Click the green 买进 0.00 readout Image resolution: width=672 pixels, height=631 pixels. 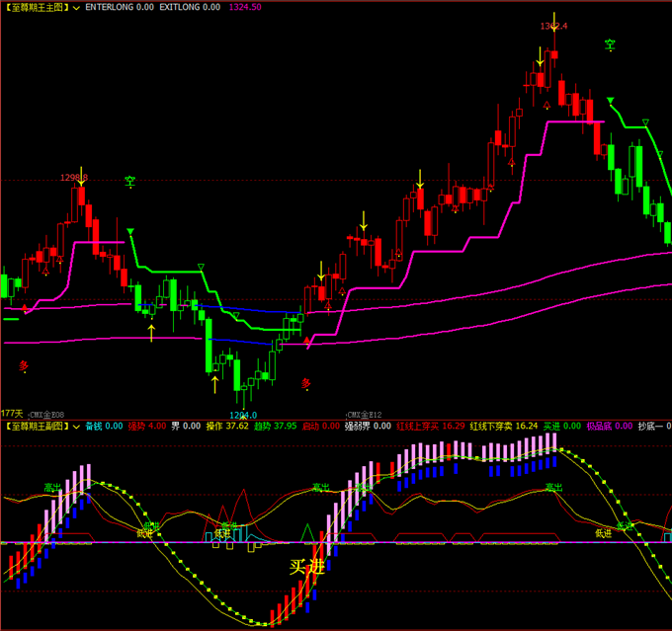(562, 427)
